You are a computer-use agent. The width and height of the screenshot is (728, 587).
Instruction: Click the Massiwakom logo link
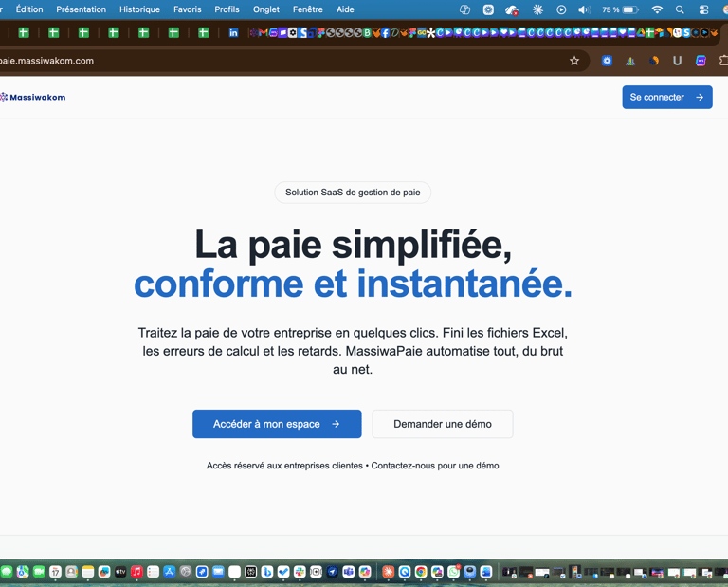pos(33,97)
